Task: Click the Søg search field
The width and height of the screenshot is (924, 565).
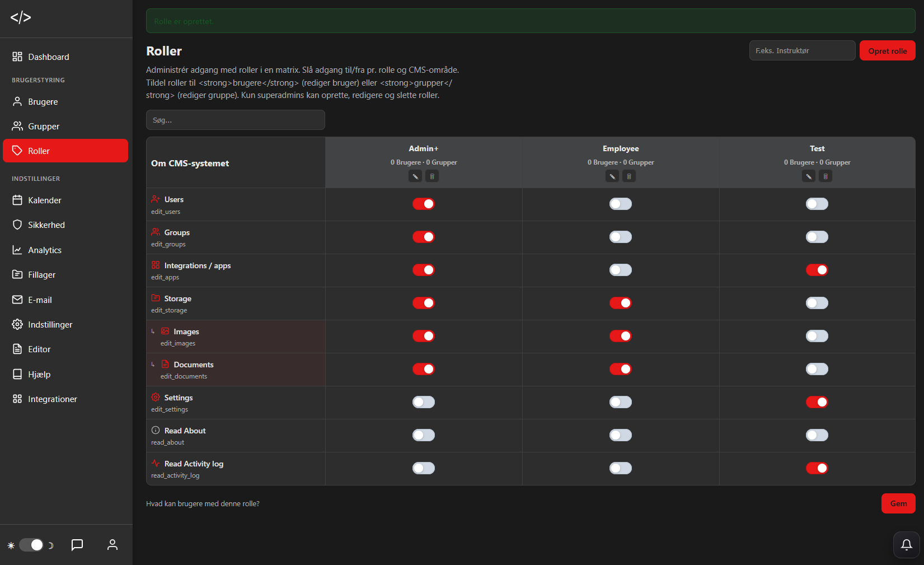Action: tap(236, 120)
